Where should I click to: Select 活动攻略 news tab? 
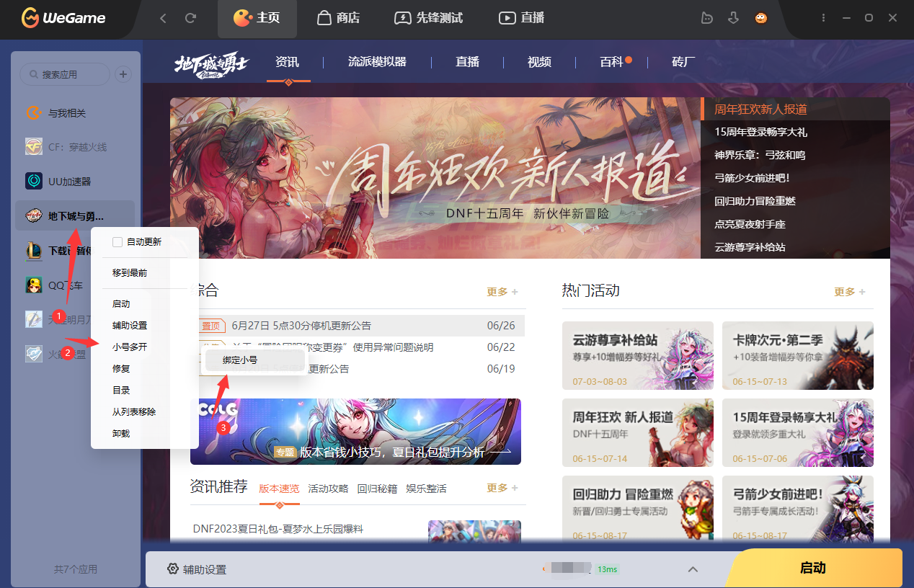pyautogui.click(x=328, y=489)
